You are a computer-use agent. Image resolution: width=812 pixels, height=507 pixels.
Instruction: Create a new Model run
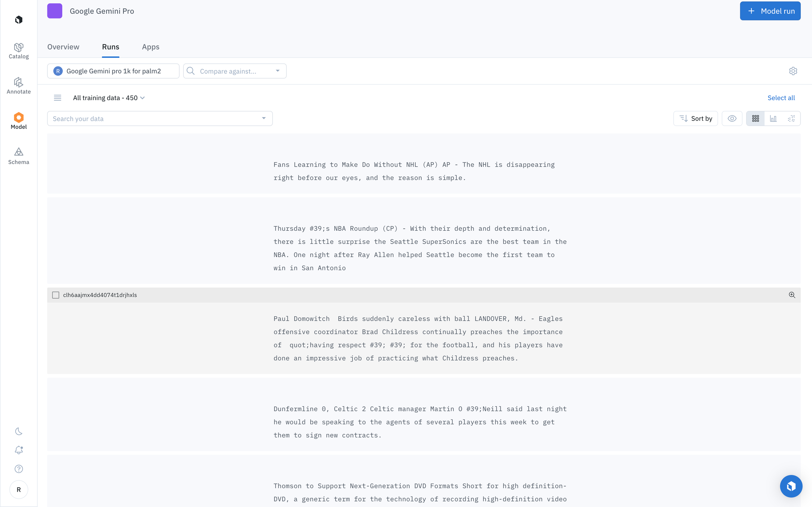[x=770, y=11]
